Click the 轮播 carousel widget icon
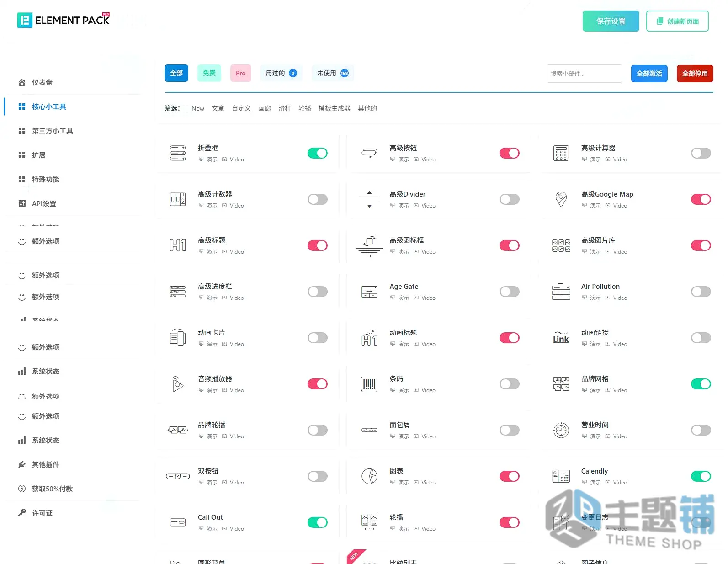 pos(369,522)
